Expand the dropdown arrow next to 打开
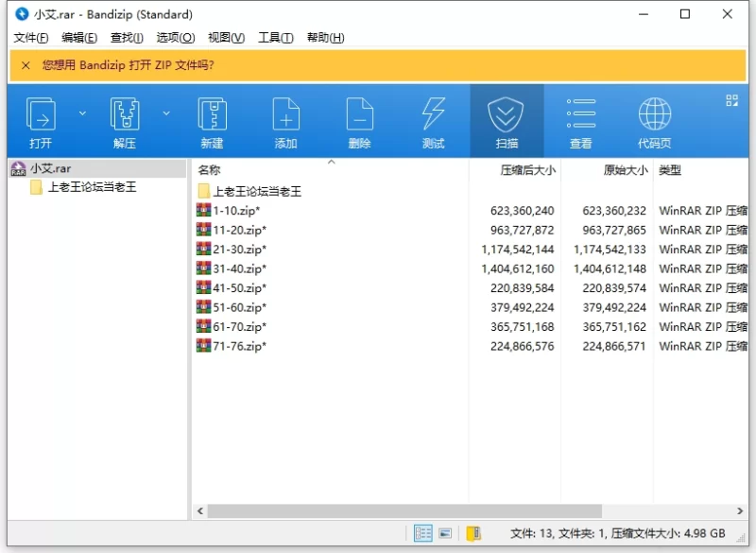 tap(82, 113)
